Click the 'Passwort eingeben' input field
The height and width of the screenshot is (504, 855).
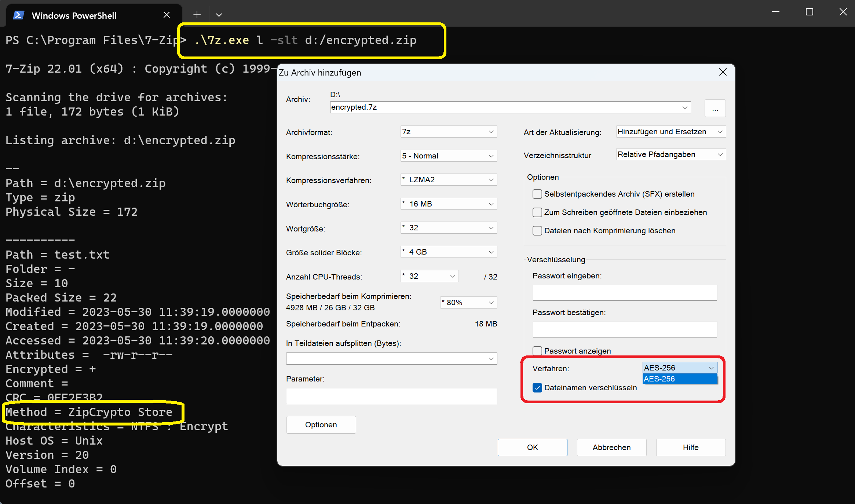624,293
